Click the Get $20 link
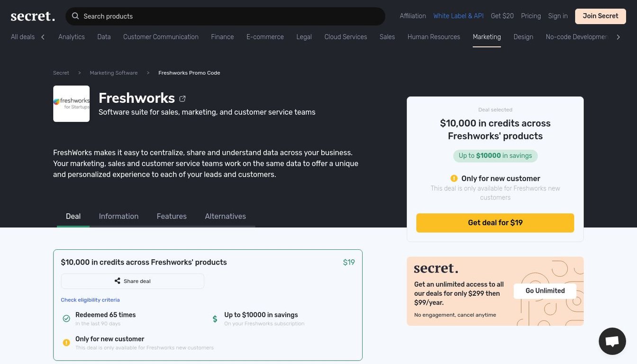Screen dimensions: 637x364 [502, 16]
